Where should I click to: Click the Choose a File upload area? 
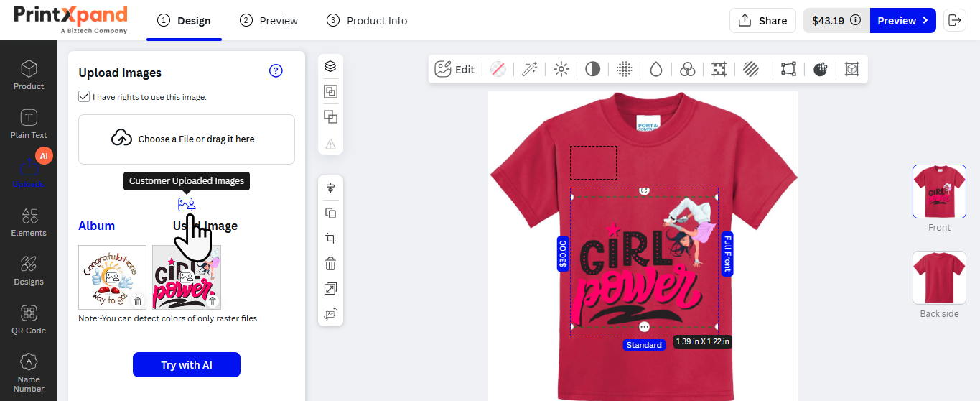pos(187,139)
